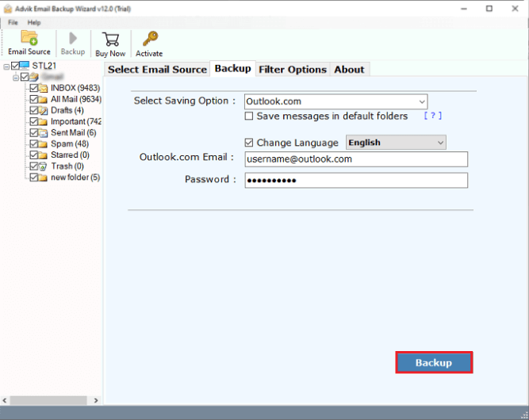Click the [ ? ] help link
Image resolution: width=529 pixels, height=420 pixels.
tap(433, 116)
